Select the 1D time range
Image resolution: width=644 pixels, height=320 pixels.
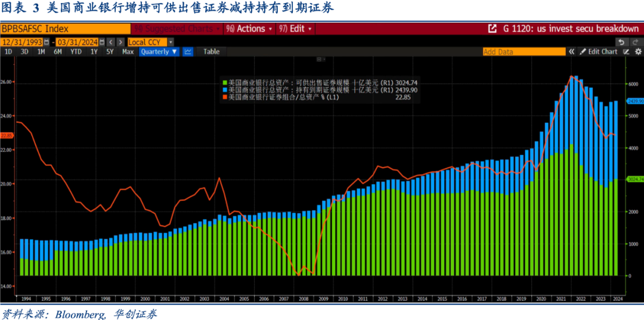coord(8,52)
